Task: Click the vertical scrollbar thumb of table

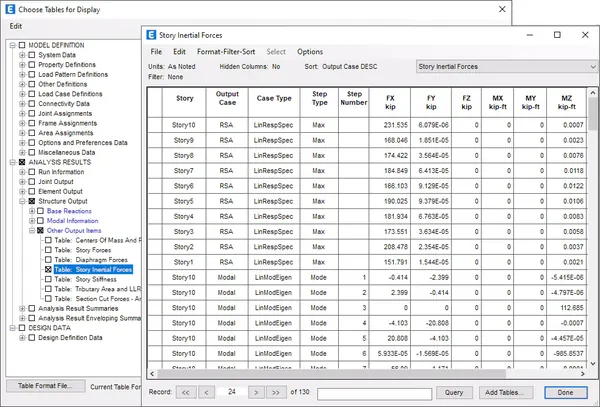Action: click(593, 115)
